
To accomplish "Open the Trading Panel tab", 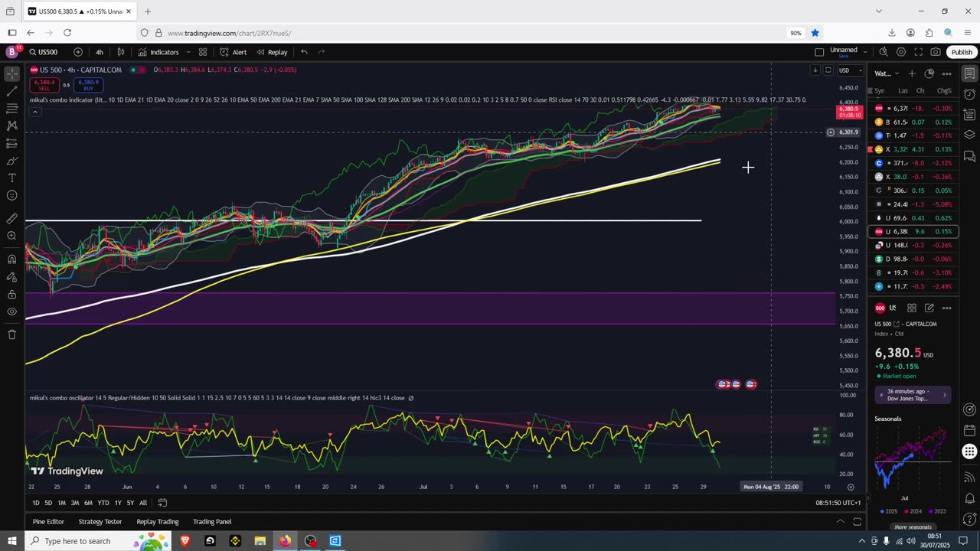I will [212, 522].
